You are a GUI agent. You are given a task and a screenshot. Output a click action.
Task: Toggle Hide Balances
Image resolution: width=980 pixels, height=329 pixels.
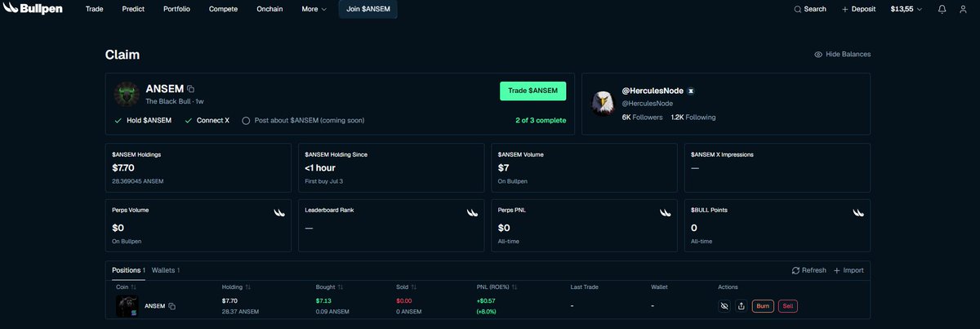[842, 54]
